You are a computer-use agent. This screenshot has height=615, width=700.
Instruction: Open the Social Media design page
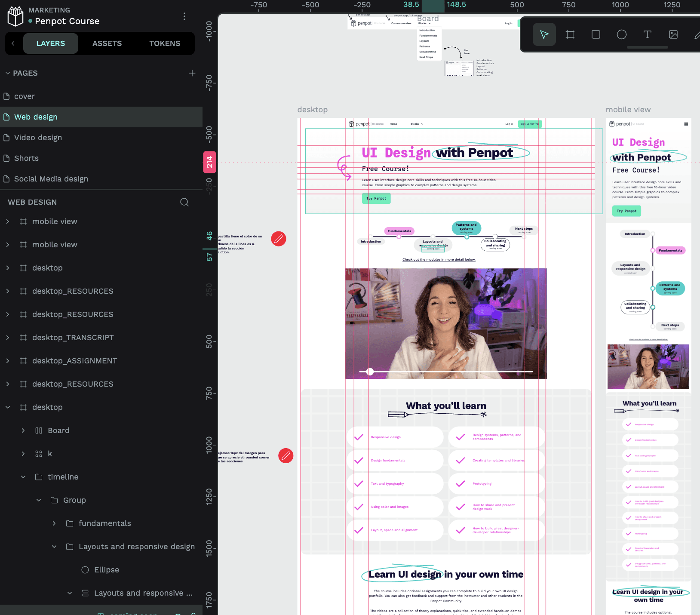101,179
